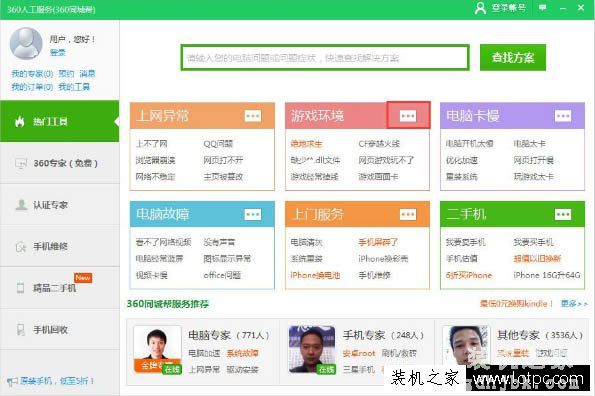Click the problem search input field

[325, 58]
